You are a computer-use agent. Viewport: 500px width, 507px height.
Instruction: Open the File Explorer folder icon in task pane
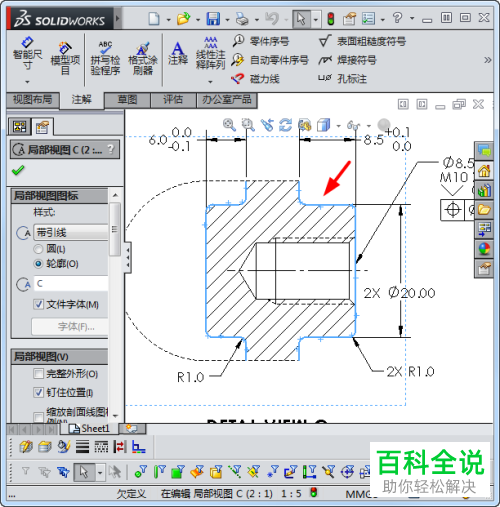point(484,209)
